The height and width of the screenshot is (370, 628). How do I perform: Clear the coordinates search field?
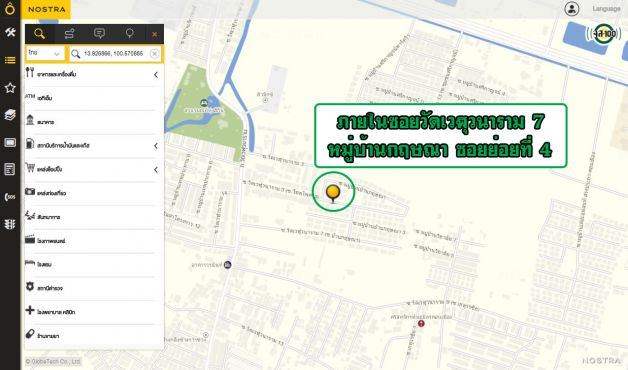click(x=154, y=53)
